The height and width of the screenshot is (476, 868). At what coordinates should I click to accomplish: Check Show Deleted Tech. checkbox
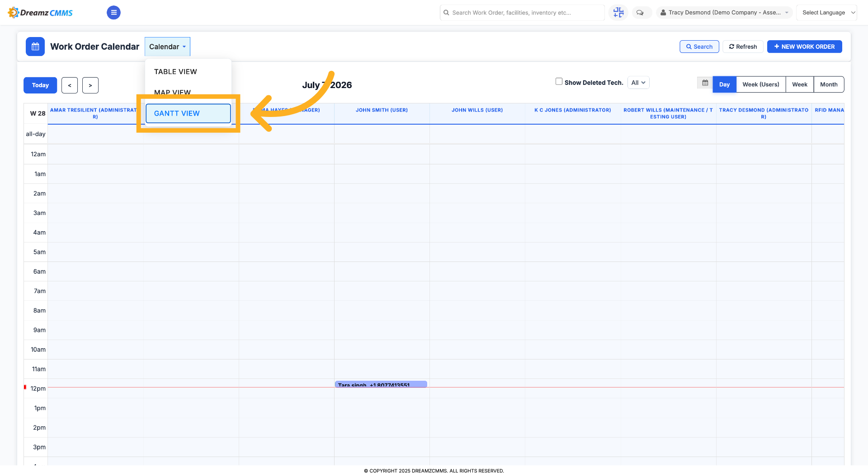click(x=559, y=82)
